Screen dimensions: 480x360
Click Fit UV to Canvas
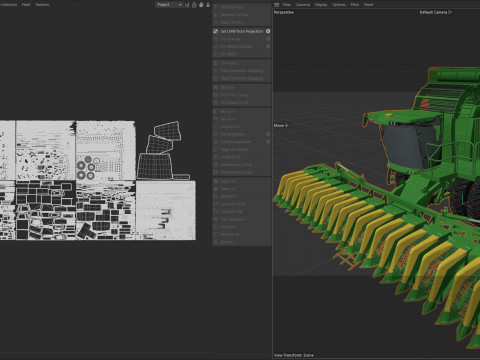pos(242,95)
